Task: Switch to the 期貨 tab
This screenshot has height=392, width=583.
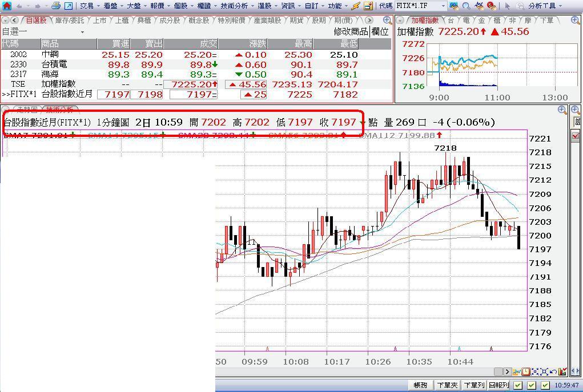Action: (x=297, y=21)
